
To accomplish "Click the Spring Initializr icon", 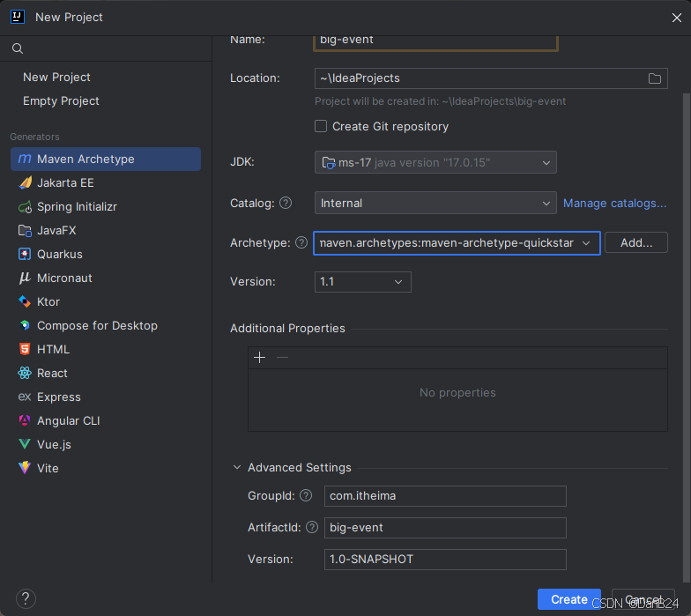I will (25, 206).
